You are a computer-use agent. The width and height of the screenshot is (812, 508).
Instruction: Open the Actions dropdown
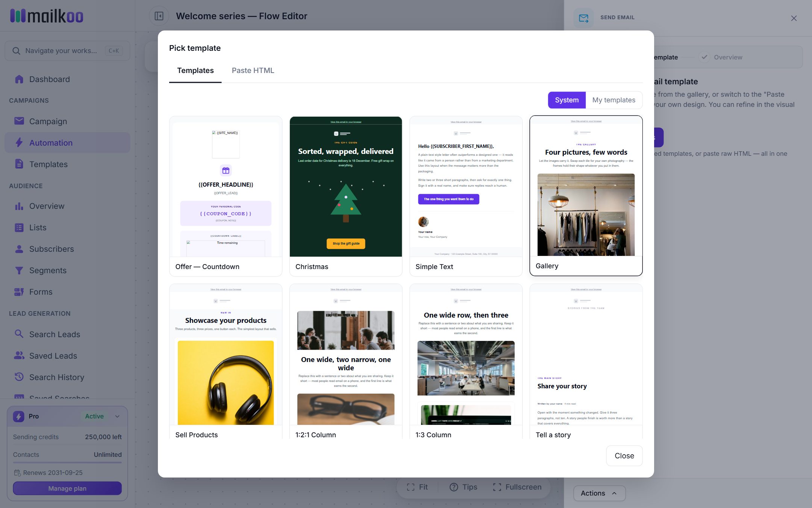click(x=599, y=493)
